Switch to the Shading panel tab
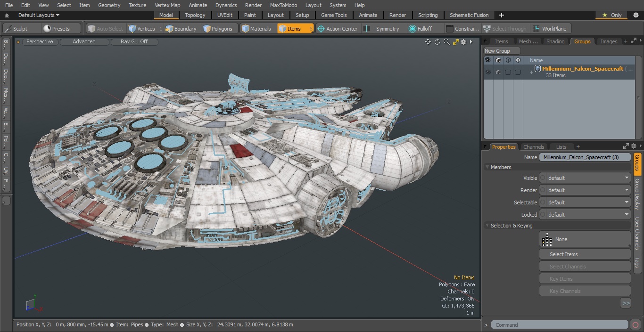Screen dimensions: 644x332 tap(555, 41)
